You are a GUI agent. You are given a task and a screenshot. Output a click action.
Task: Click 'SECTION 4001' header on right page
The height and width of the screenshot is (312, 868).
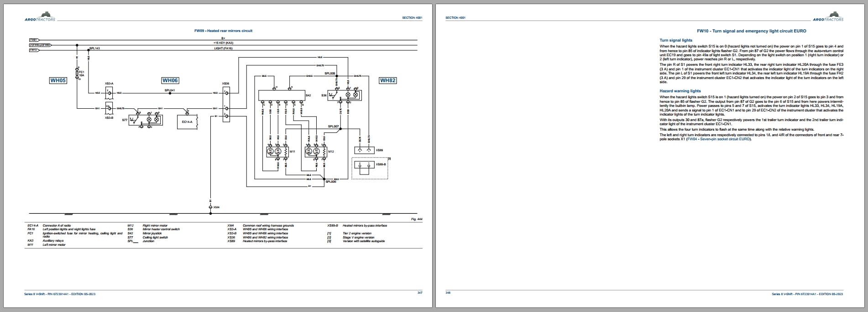point(455,18)
